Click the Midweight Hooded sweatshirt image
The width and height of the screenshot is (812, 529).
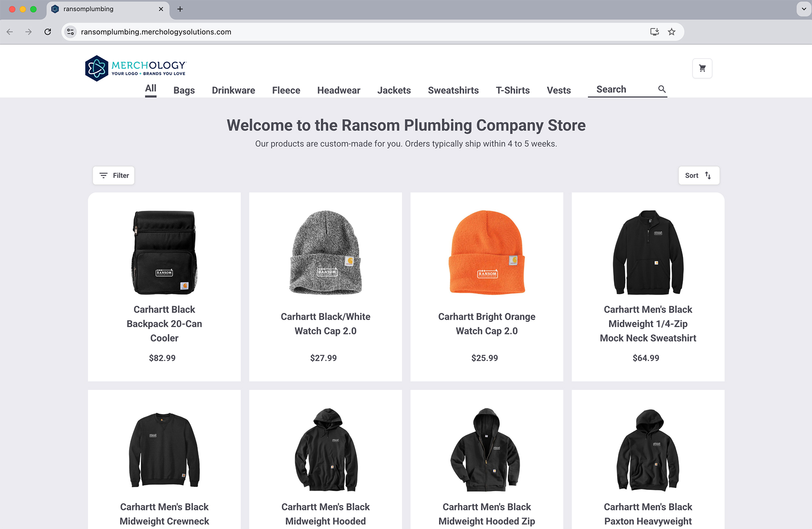326,450
